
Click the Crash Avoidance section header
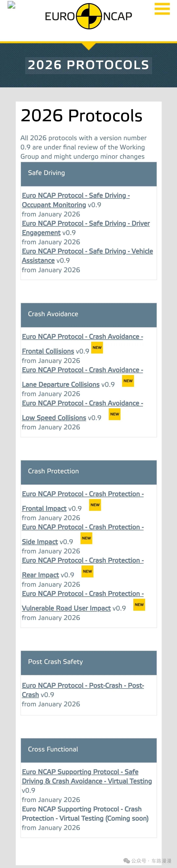click(89, 314)
